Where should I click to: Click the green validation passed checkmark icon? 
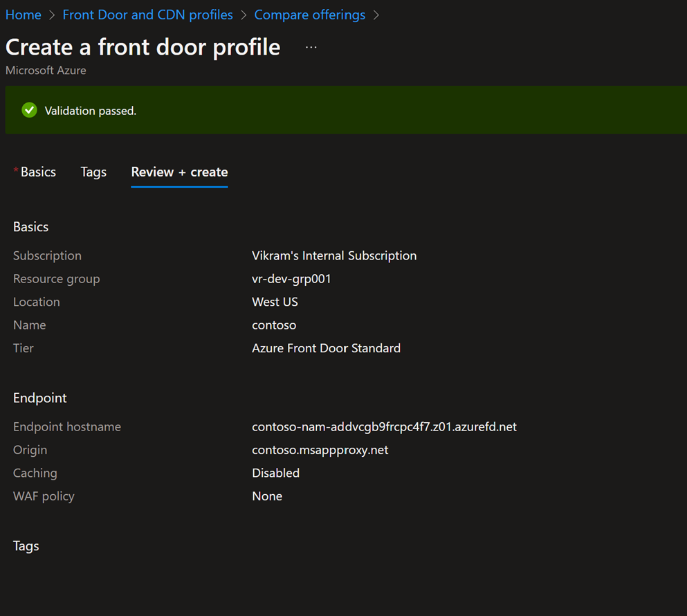(x=29, y=110)
